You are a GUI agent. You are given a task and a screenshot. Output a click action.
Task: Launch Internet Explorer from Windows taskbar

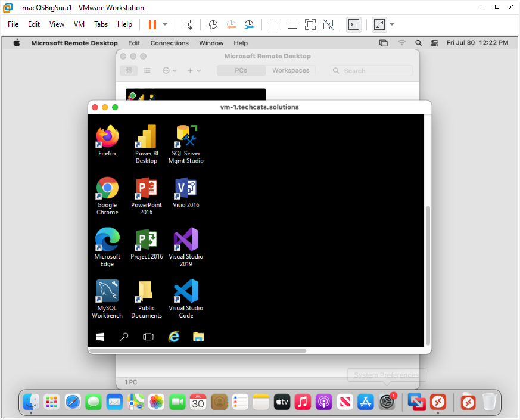[x=174, y=337]
